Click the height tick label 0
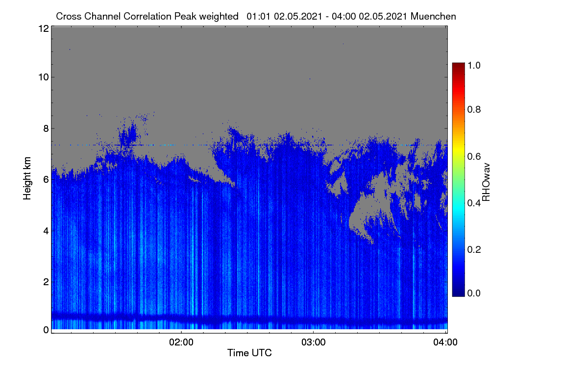Viewport: 588px width, 392px height. (46, 330)
